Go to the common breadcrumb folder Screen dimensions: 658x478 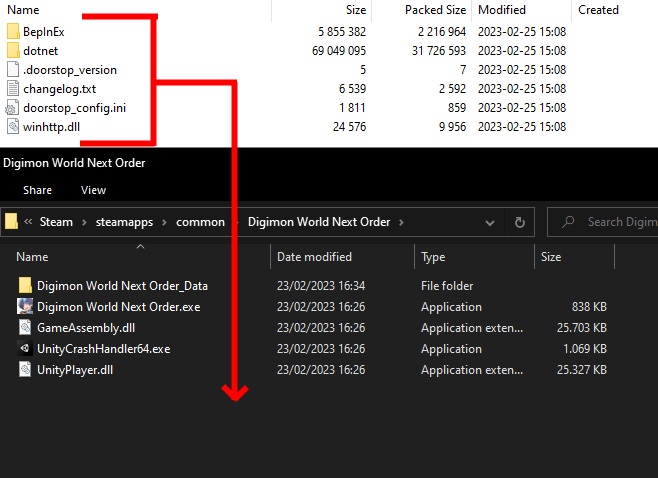click(200, 222)
